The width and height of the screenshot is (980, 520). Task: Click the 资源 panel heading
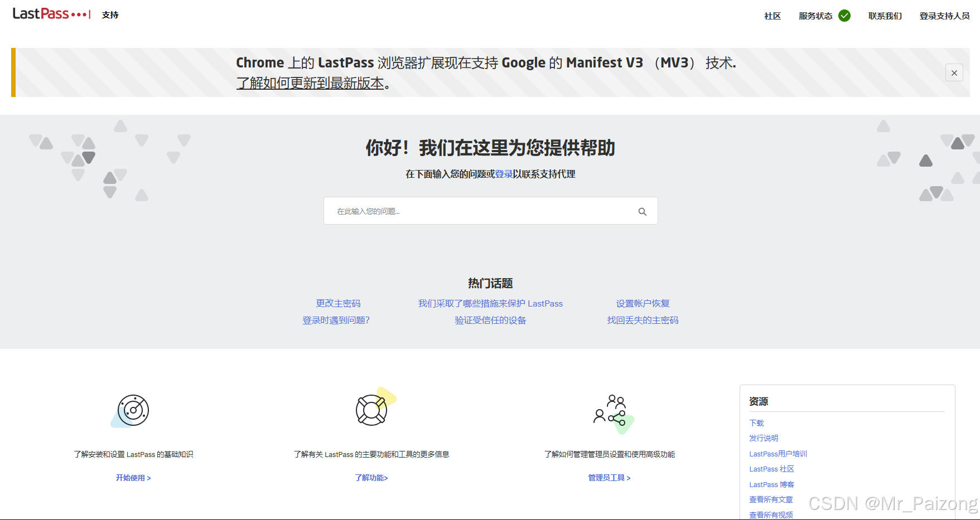(x=759, y=401)
